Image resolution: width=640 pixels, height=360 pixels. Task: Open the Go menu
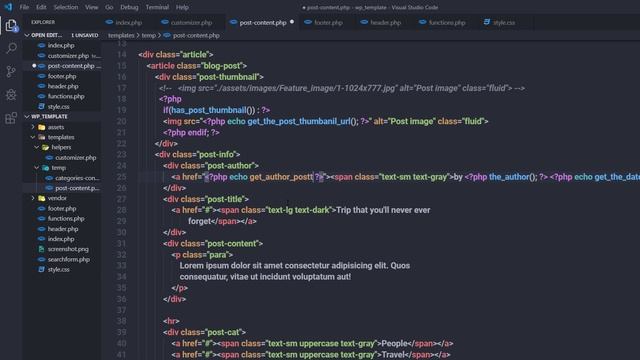[x=109, y=7]
